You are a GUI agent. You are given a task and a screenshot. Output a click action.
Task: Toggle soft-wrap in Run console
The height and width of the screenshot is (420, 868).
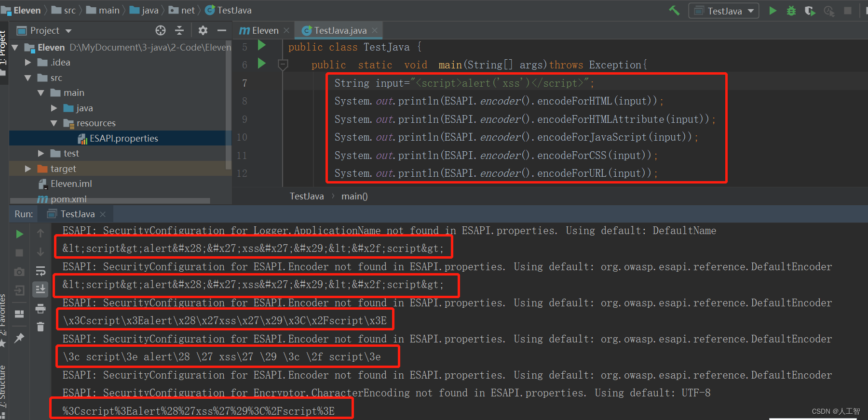pyautogui.click(x=41, y=271)
